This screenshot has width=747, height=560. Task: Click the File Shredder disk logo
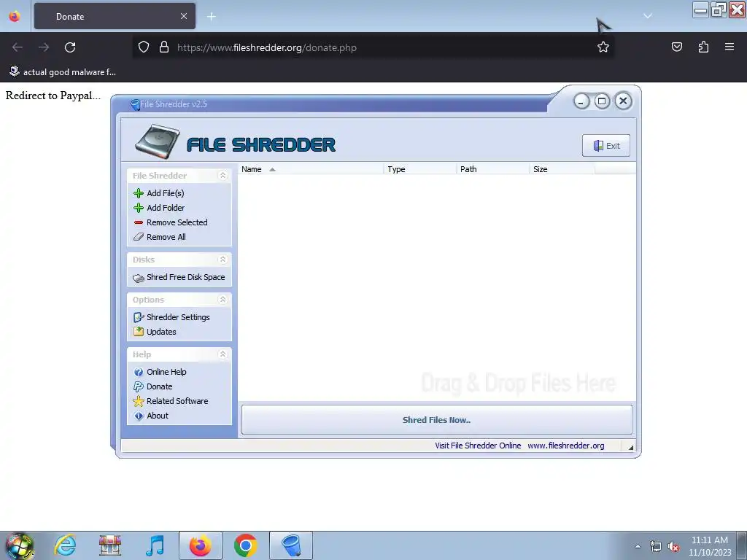point(158,142)
